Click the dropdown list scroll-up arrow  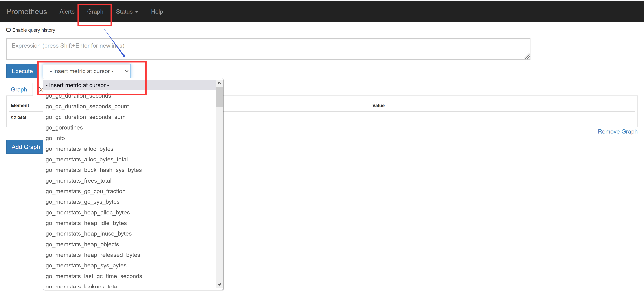click(219, 83)
